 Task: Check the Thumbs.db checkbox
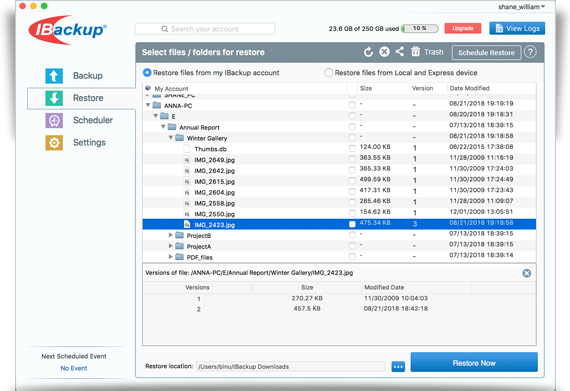352,149
